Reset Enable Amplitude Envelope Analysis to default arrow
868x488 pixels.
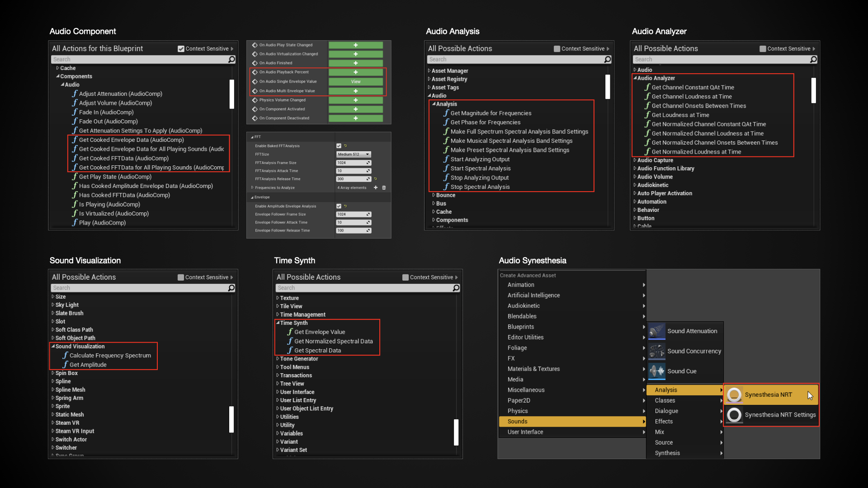pyautogui.click(x=345, y=206)
